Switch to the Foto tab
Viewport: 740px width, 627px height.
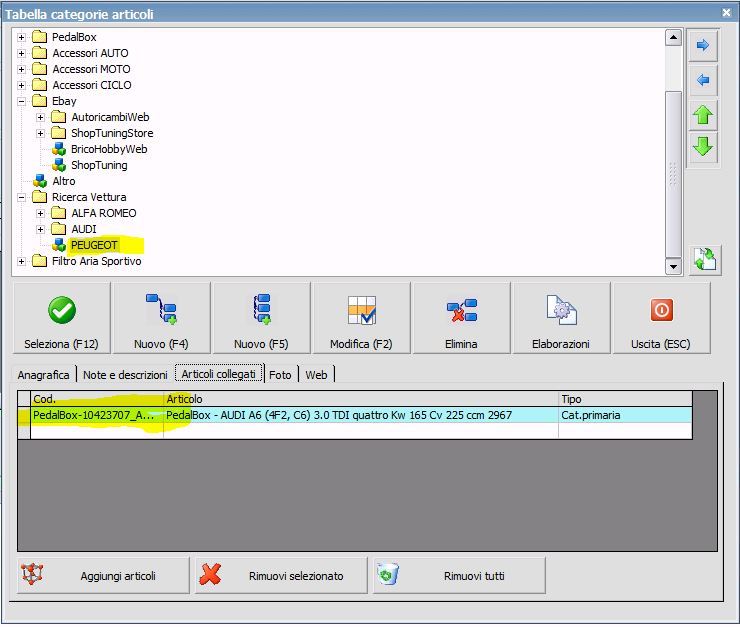(280, 375)
